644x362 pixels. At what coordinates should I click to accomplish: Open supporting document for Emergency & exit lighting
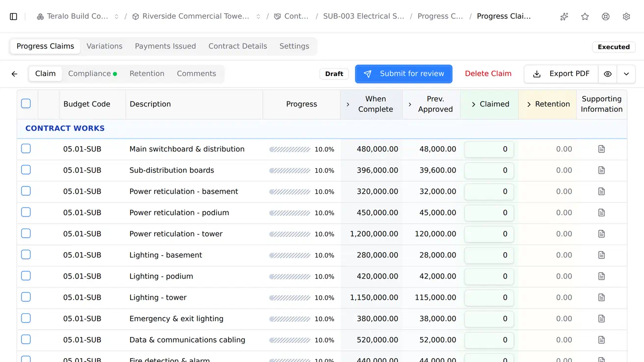coord(602,319)
